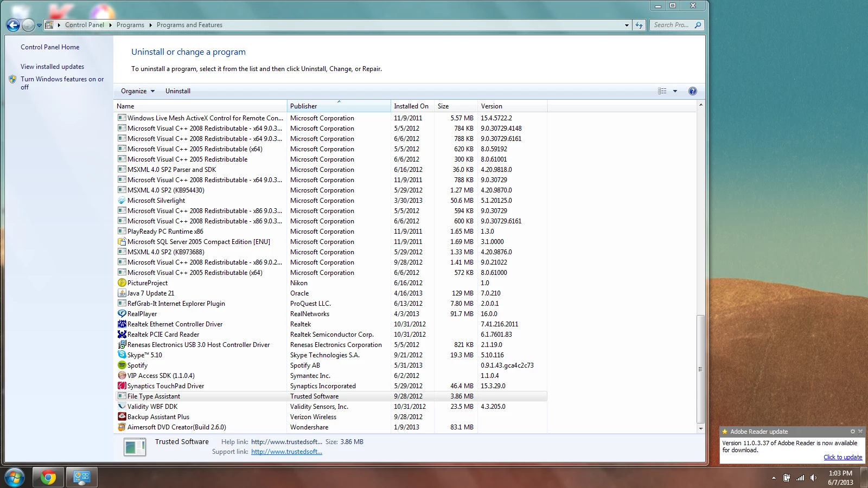This screenshot has height=488, width=868.
Task: Open the trustedsoft support link in details pane
Action: (x=286, y=452)
